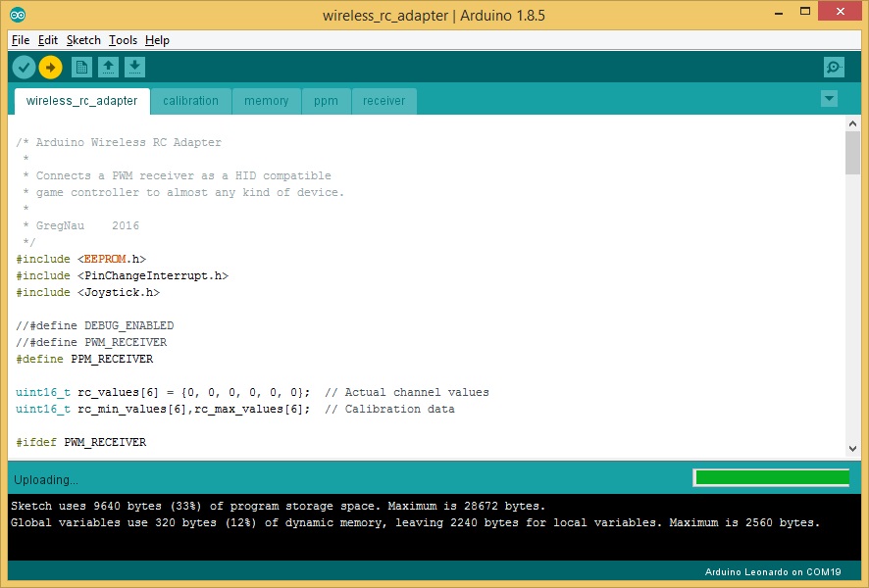Screen dimensions: 869x588
Task: Click the editor scrollbar up arrow
Action: click(x=853, y=124)
